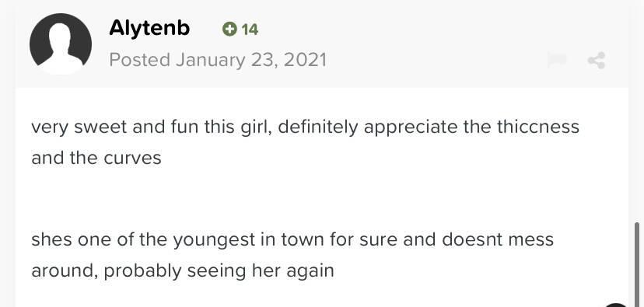The image size is (644, 307).
Task: Click the word 'Posted' in the header
Action: click(140, 61)
